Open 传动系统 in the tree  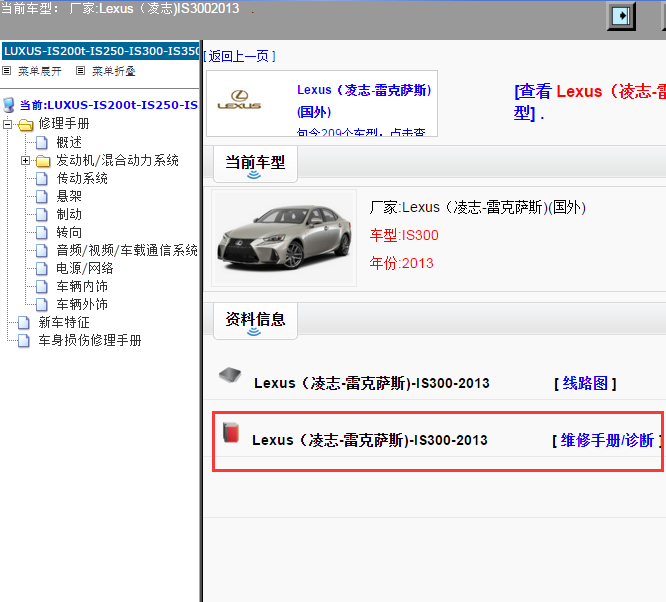[x=82, y=178]
